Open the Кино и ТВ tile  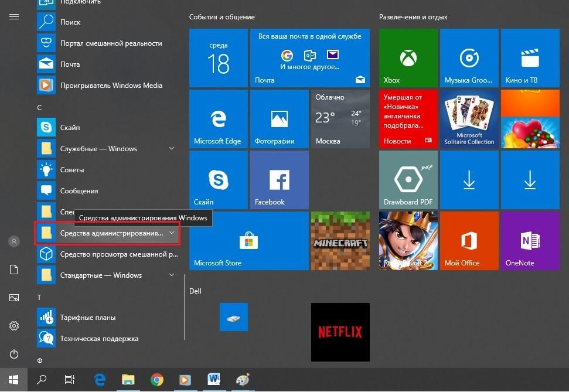(x=530, y=58)
